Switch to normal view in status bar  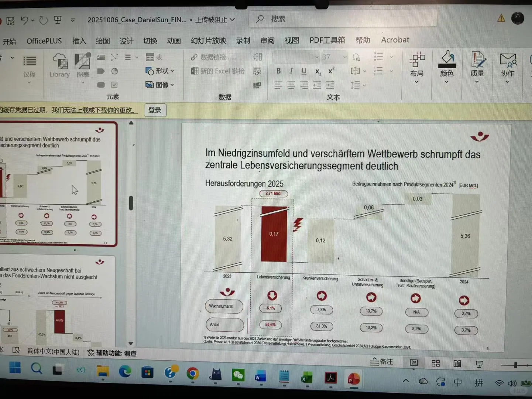[414, 363]
